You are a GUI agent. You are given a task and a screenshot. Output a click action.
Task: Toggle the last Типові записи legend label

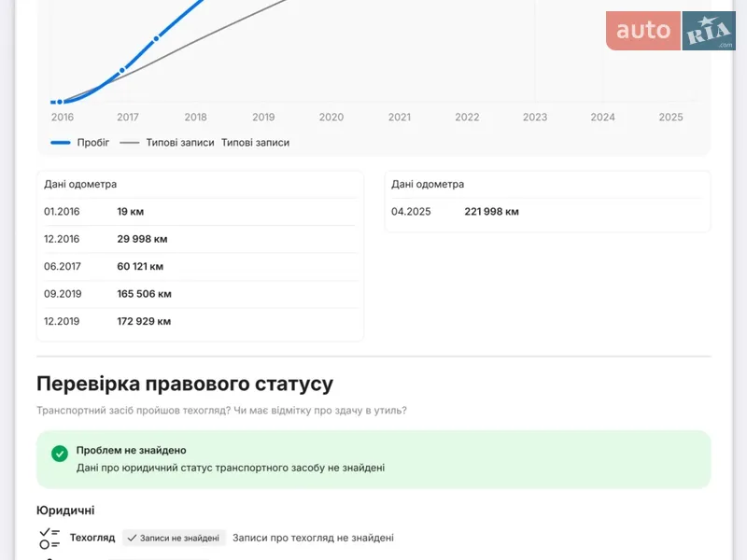point(255,143)
